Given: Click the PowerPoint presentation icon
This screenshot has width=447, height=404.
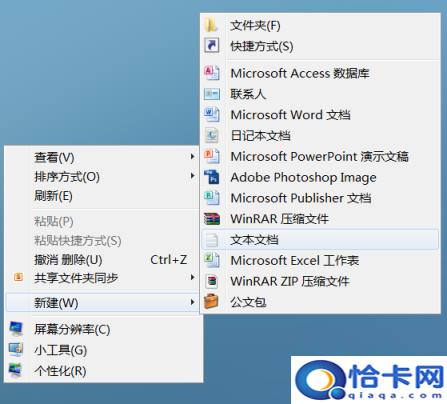Looking at the screenshot, I should click(212, 156).
